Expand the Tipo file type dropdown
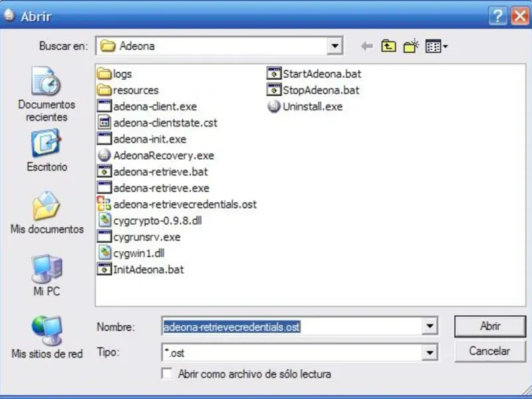The height and width of the screenshot is (399, 532). 430,352
